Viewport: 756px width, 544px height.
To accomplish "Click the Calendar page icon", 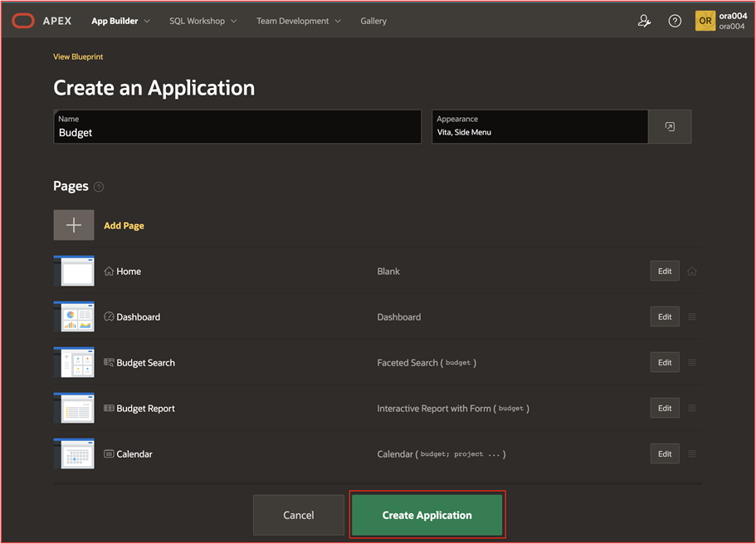I will 109,453.
